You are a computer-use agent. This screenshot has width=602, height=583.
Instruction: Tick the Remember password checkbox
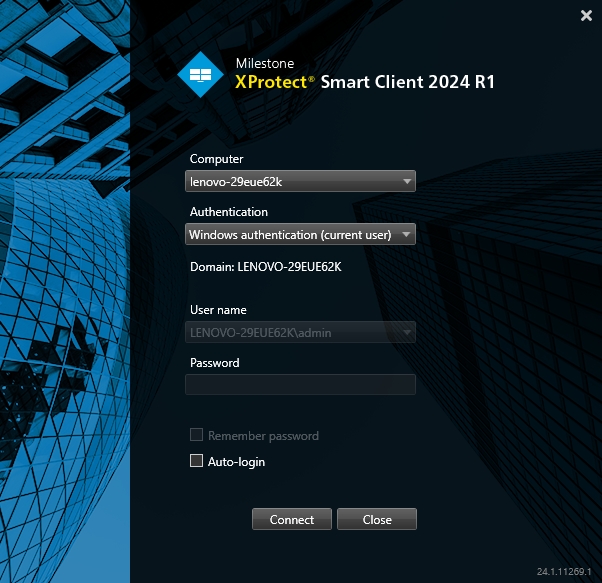tap(196, 436)
